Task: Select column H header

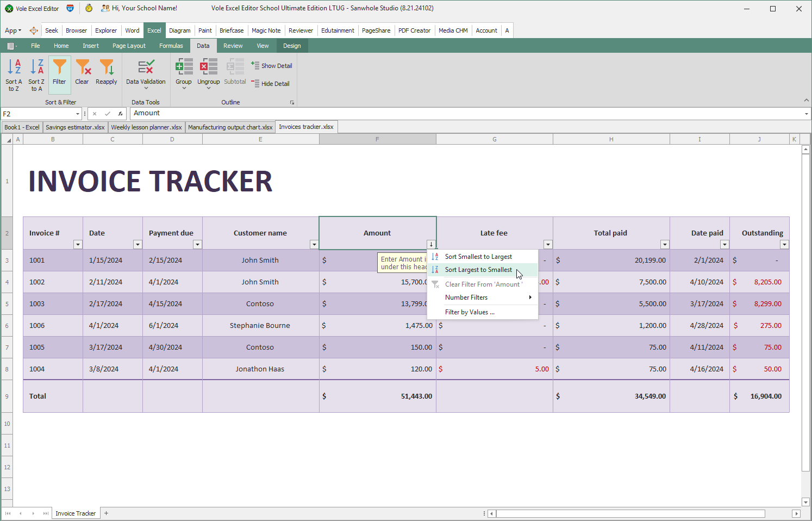Action: coord(611,140)
